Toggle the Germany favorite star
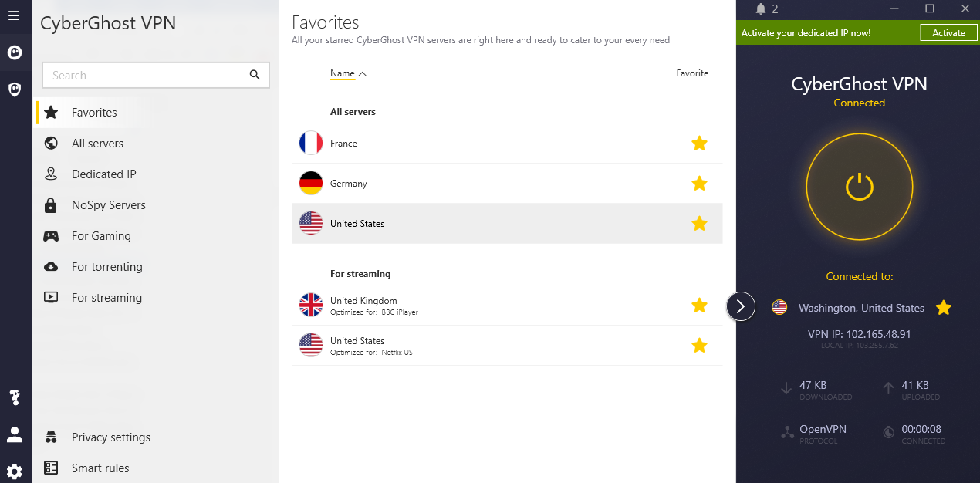Image resolution: width=980 pixels, height=483 pixels. [699, 184]
